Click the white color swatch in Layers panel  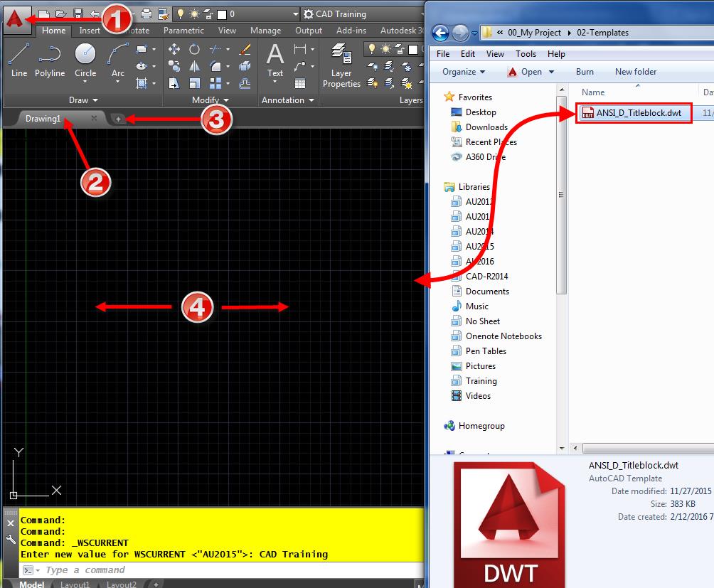(413, 50)
